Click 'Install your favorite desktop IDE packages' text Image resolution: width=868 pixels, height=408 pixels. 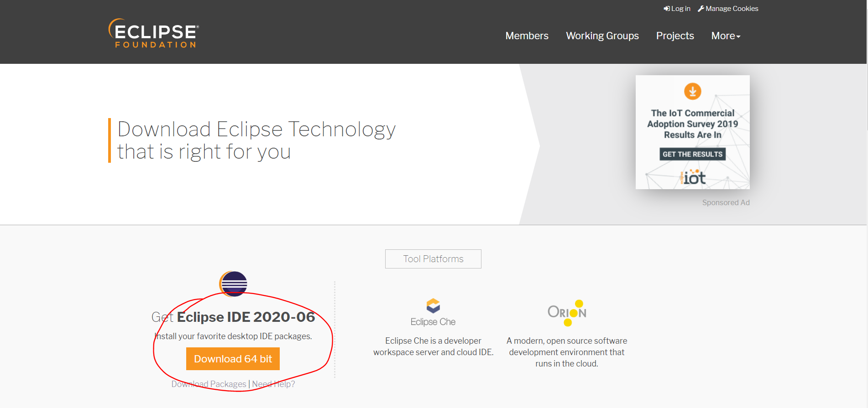[233, 336]
